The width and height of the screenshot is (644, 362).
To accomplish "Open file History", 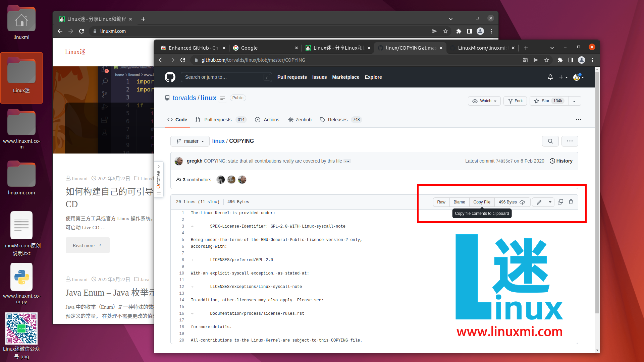I will coord(561,161).
